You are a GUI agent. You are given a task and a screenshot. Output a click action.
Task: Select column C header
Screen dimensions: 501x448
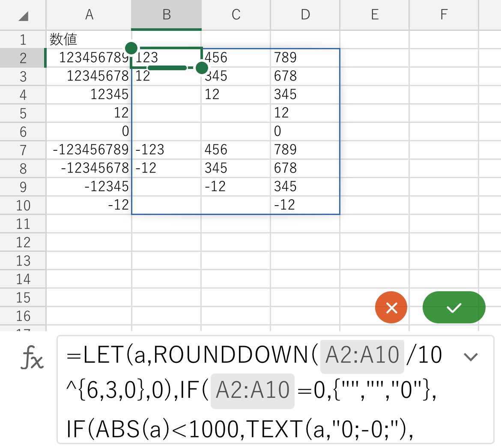coord(236,15)
